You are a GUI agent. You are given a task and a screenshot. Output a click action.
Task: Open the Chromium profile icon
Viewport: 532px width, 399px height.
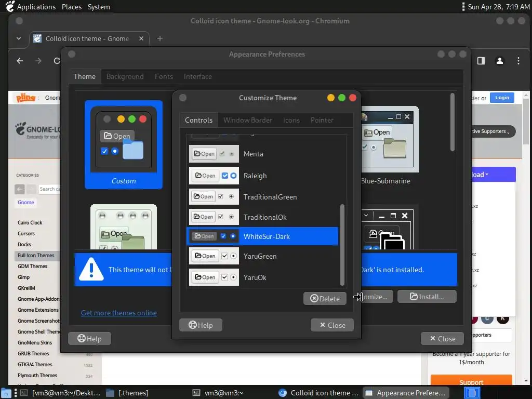pyautogui.click(x=500, y=61)
